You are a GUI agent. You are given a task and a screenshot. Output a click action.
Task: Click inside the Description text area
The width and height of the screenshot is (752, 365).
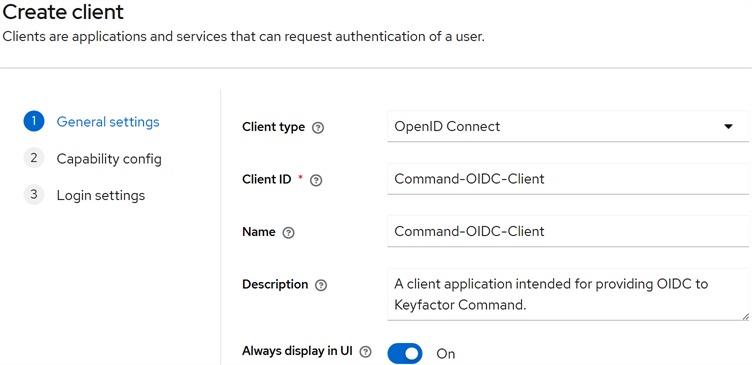[568, 294]
